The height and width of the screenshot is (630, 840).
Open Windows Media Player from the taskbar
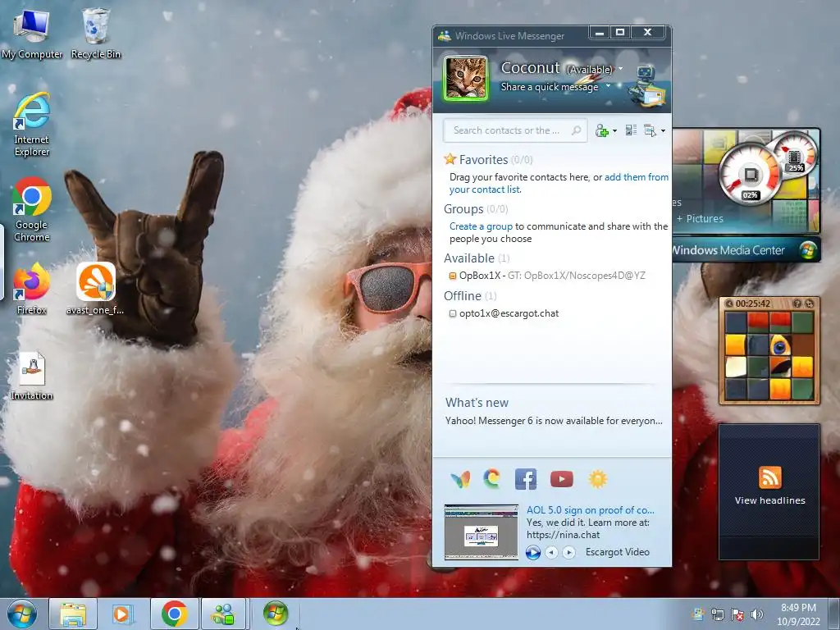121,614
